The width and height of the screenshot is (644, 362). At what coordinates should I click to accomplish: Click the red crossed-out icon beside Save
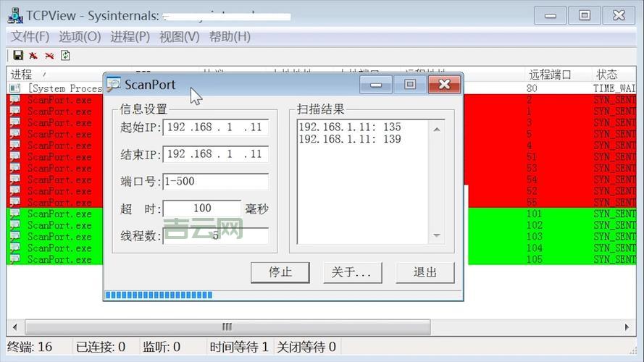pos(33,56)
